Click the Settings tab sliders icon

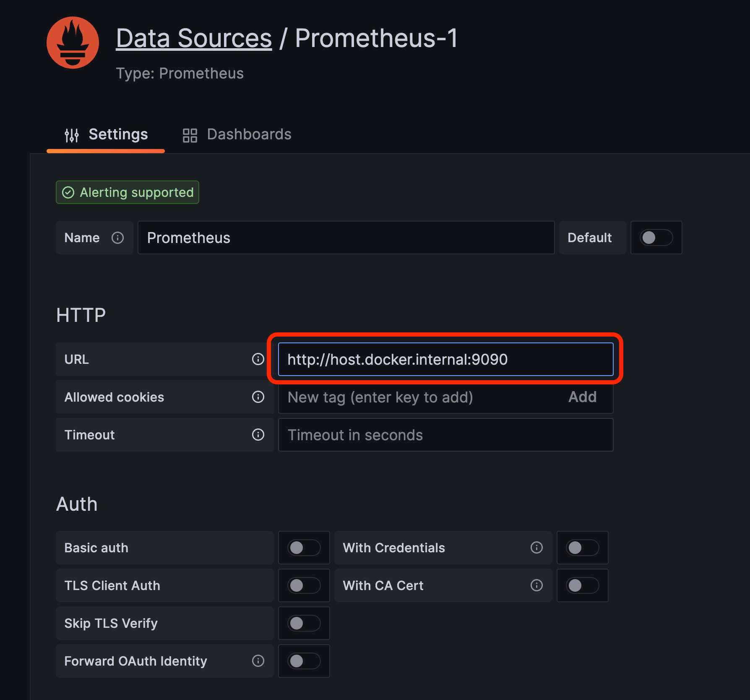tap(72, 135)
